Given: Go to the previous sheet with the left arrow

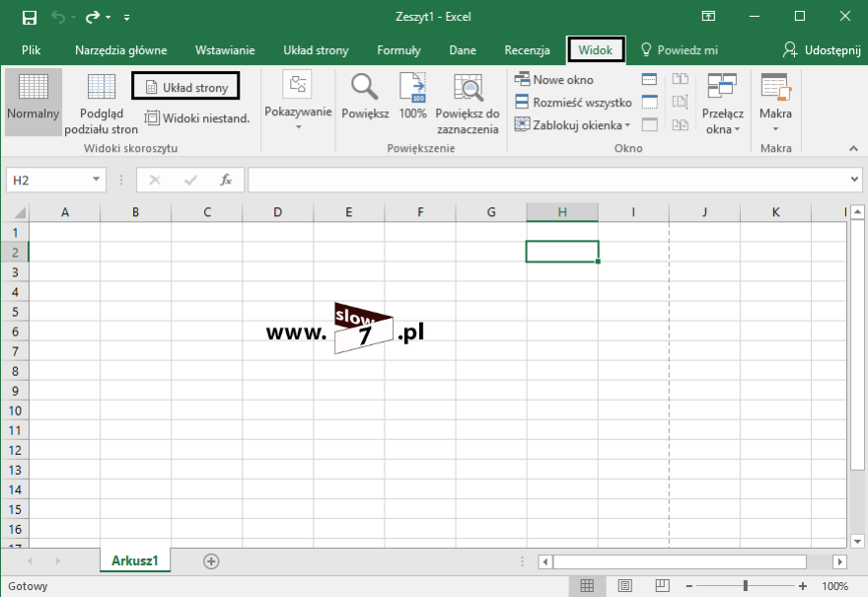Looking at the screenshot, I should pyautogui.click(x=30, y=561).
